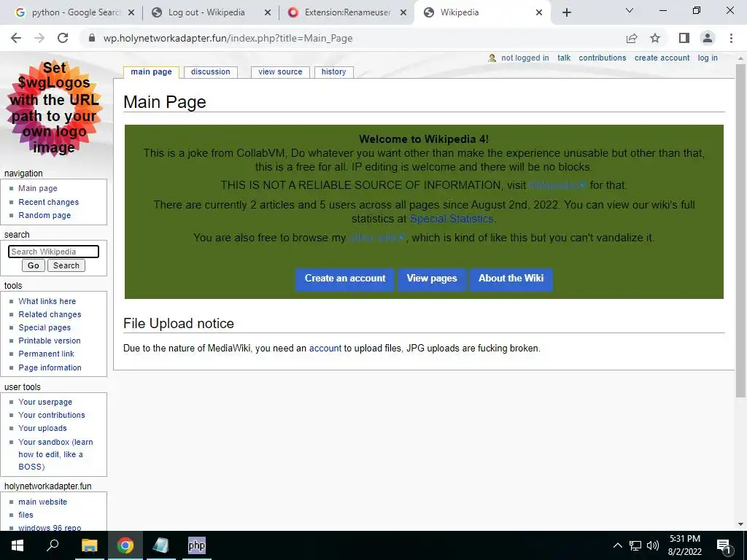Open the volume control in the tray
Image resolution: width=747 pixels, height=560 pixels.
653,545
